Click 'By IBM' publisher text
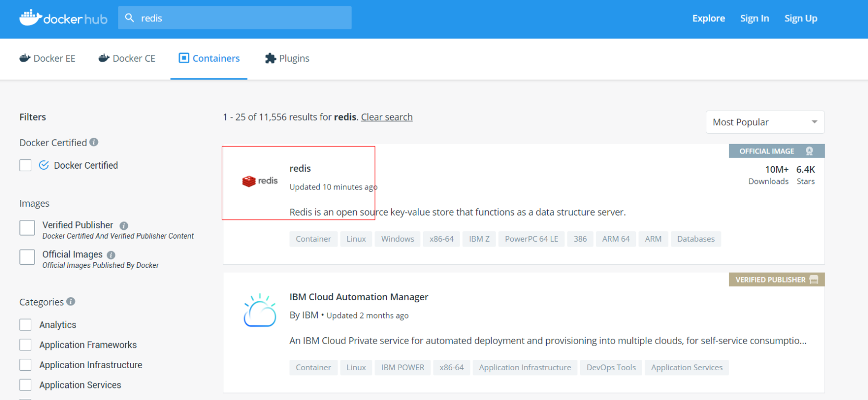The height and width of the screenshot is (400, 868). 304,315
